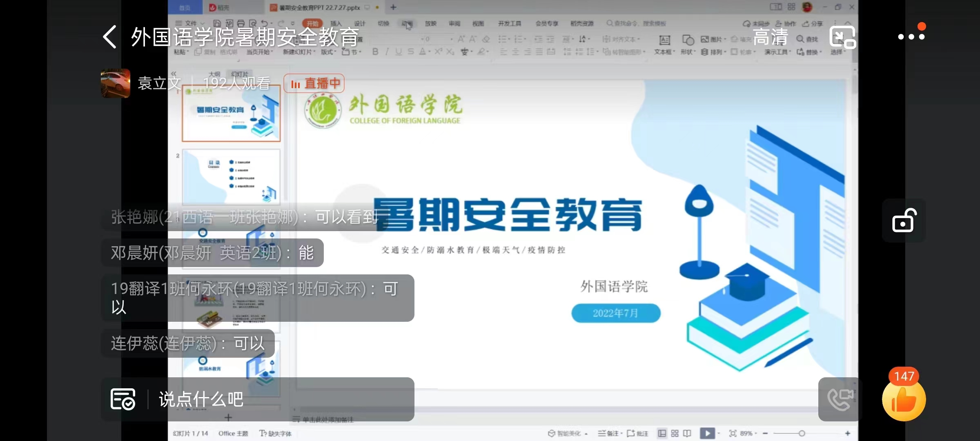This screenshot has width=980, height=441.
Task: Tap host avatar of 袁立文
Action: pos(116,83)
